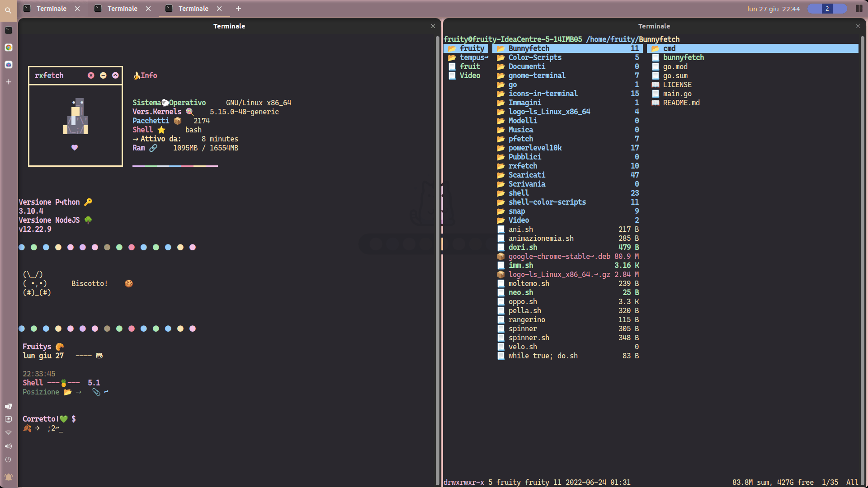Click the plus icon below the dock apps

[x=8, y=82]
